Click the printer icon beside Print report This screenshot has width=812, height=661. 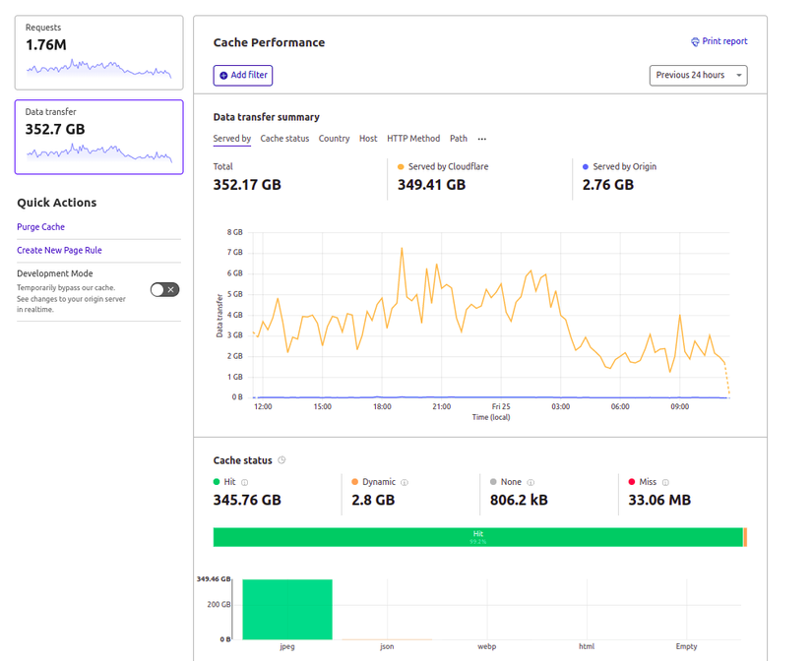pyautogui.click(x=695, y=42)
